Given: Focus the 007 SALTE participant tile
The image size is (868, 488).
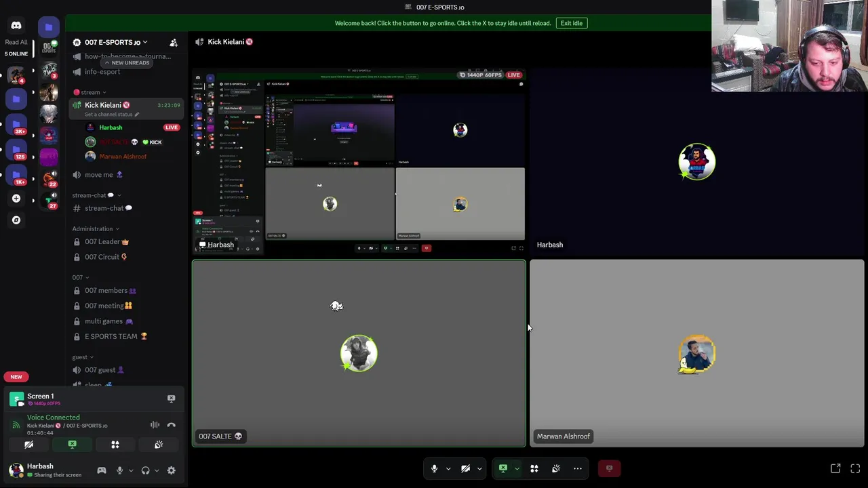Looking at the screenshot, I should tap(359, 353).
